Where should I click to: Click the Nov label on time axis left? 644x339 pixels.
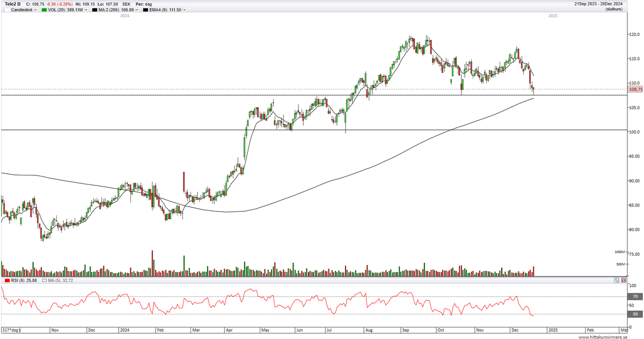[55, 331]
